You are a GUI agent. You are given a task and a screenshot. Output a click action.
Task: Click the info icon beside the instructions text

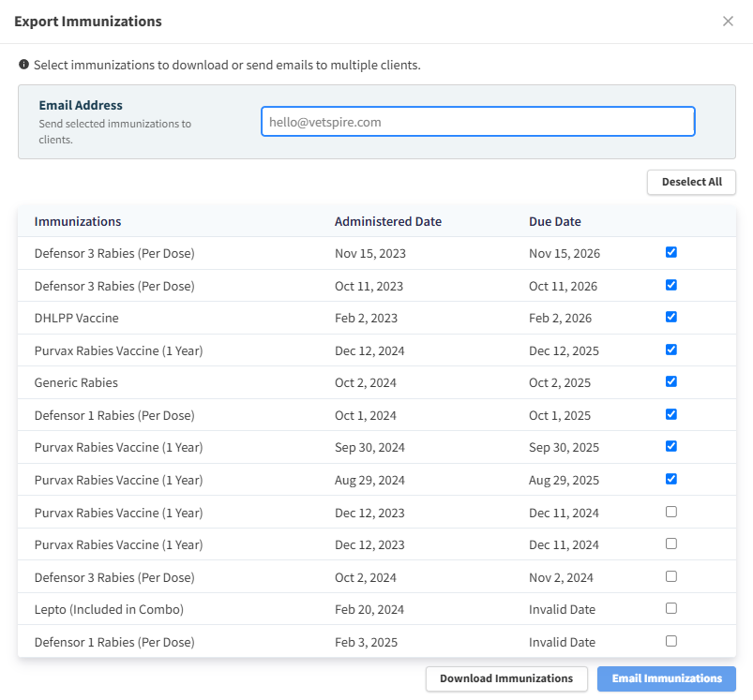[22, 66]
